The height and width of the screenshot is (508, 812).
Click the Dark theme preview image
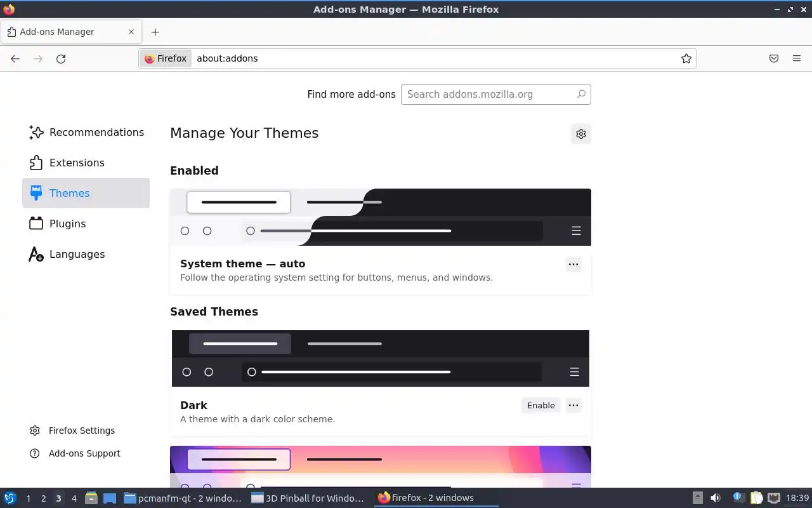(381, 358)
